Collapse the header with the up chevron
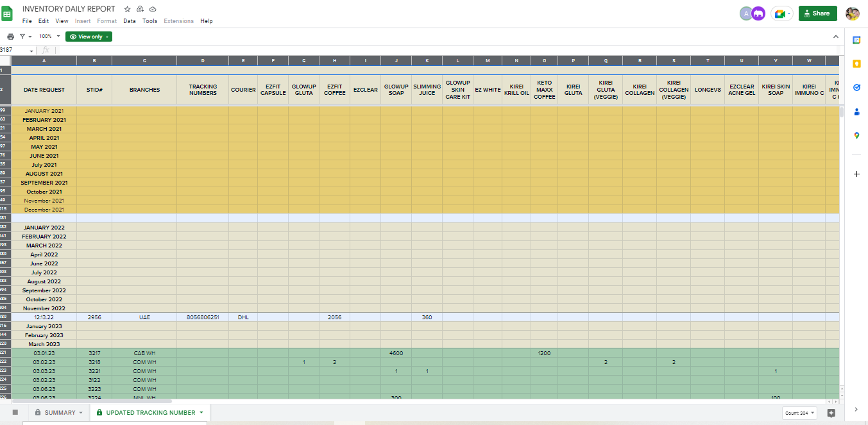 pyautogui.click(x=835, y=37)
